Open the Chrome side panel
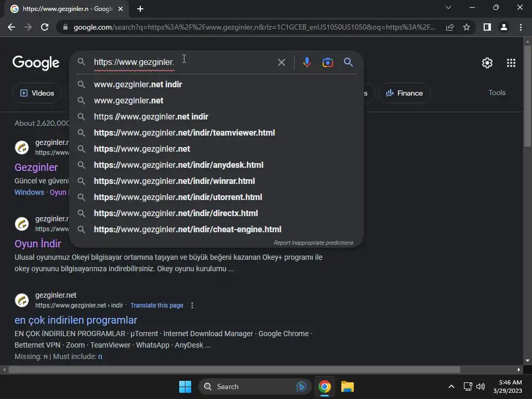Image resolution: width=532 pixels, height=399 pixels. [x=487, y=27]
